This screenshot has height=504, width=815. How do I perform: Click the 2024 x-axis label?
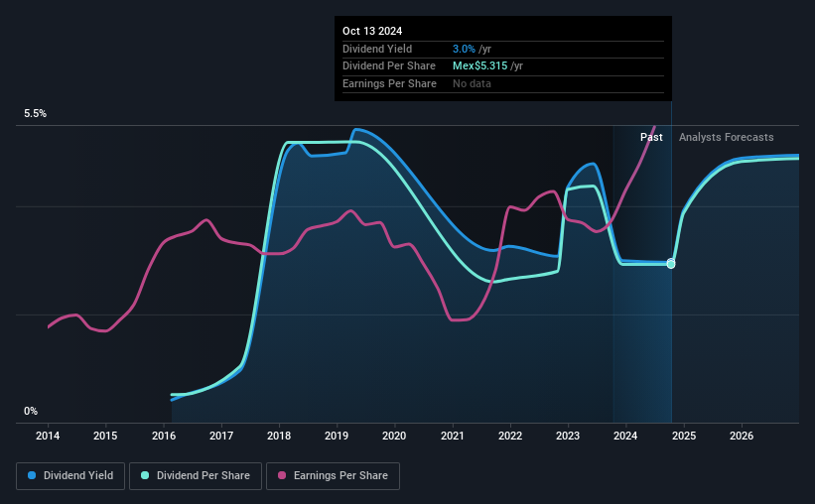click(x=625, y=436)
